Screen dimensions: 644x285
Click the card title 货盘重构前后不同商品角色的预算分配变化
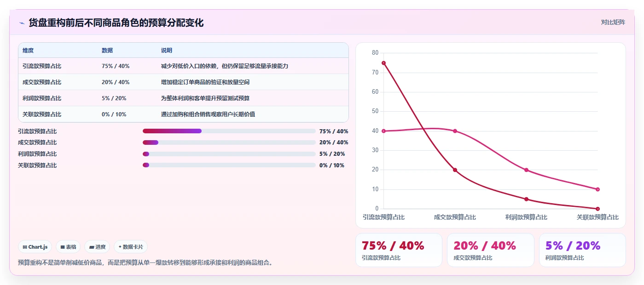click(116, 23)
